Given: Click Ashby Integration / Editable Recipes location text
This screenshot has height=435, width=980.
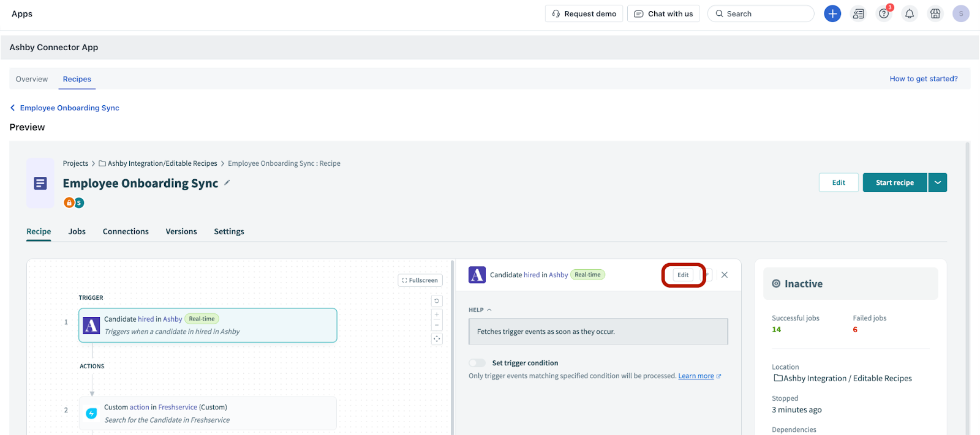Looking at the screenshot, I should click(848, 378).
